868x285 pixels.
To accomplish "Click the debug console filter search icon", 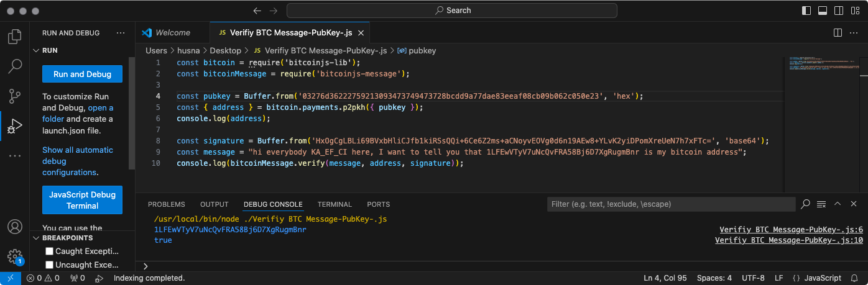I will point(805,204).
